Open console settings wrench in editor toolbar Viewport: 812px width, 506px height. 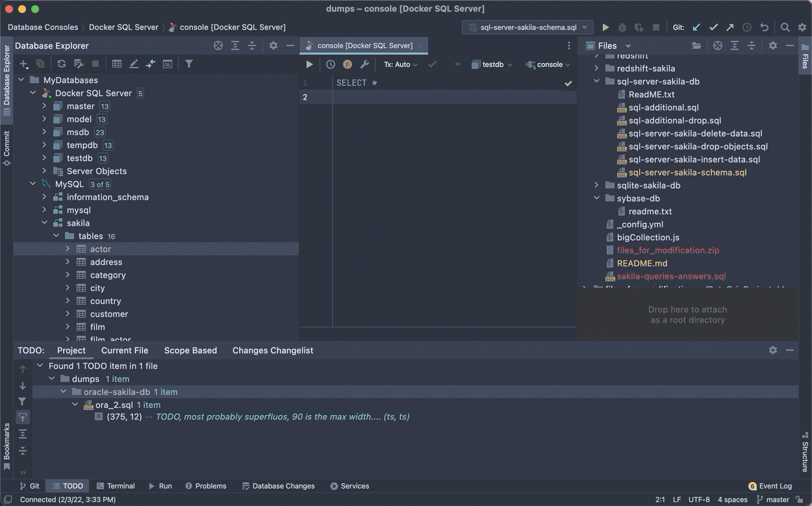364,64
